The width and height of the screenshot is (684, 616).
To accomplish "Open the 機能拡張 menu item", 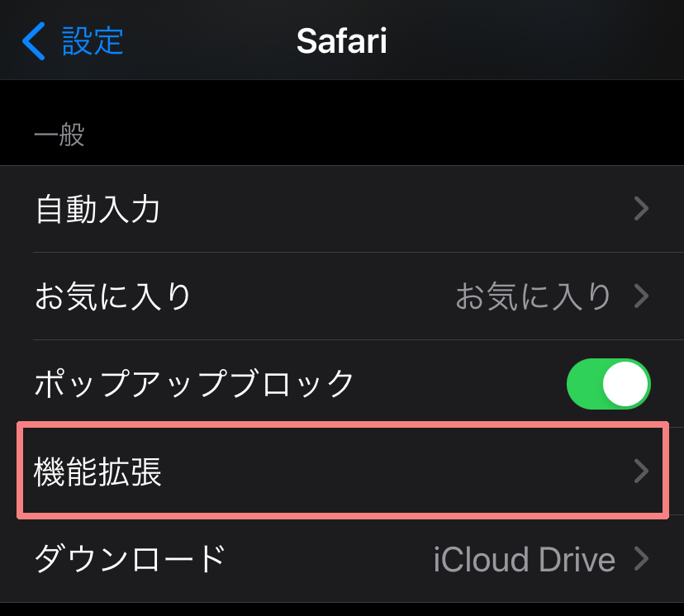I will tap(97, 471).
